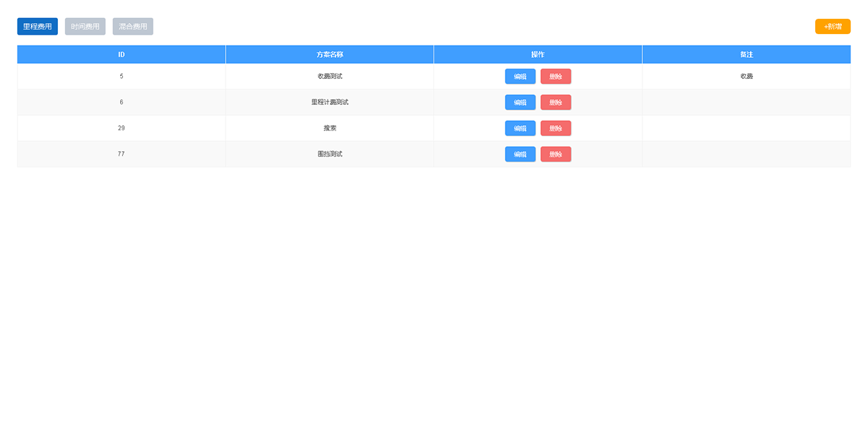Select the plan name cell in row ID 5
This screenshot has width=868, height=430.
330,77
